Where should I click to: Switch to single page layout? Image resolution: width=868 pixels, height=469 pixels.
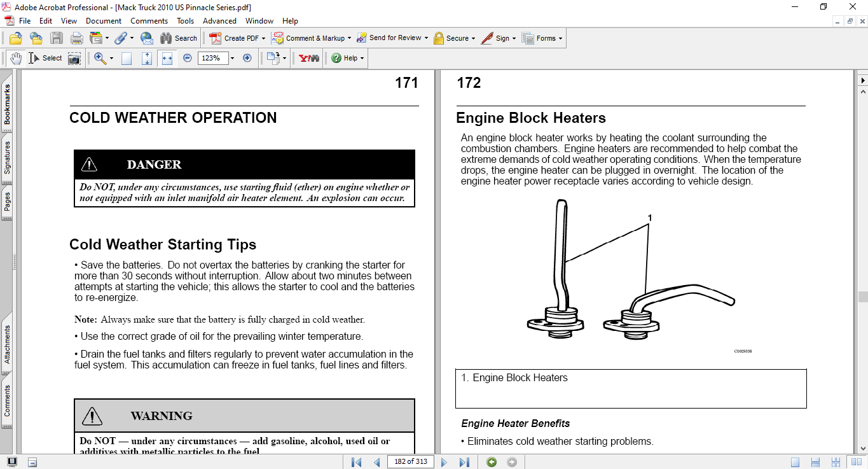click(x=796, y=462)
